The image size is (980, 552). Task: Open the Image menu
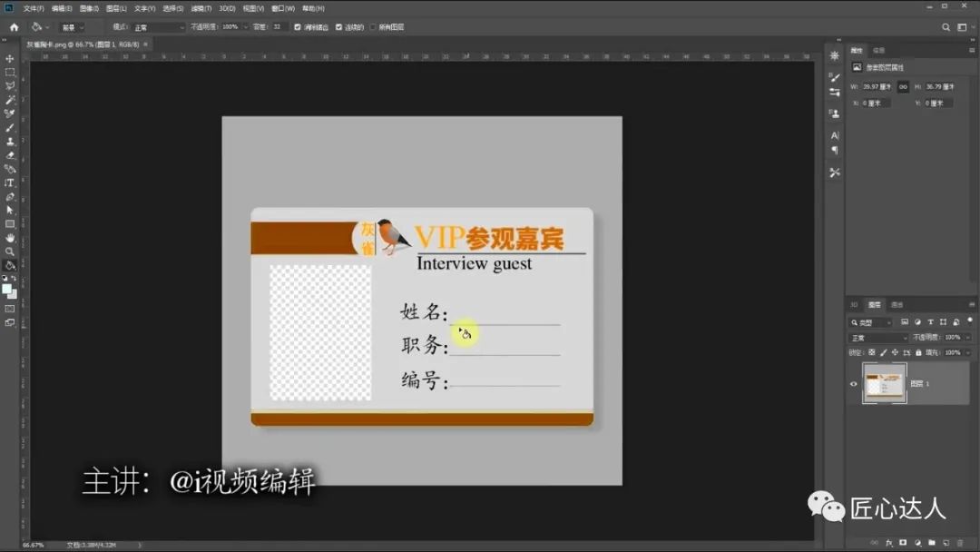89,8
